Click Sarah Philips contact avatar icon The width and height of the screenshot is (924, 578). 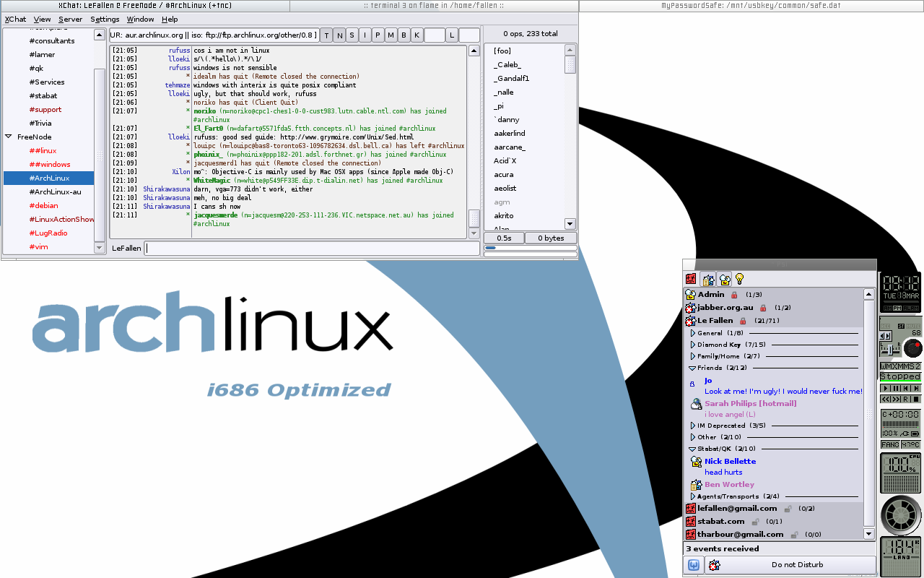tap(696, 404)
